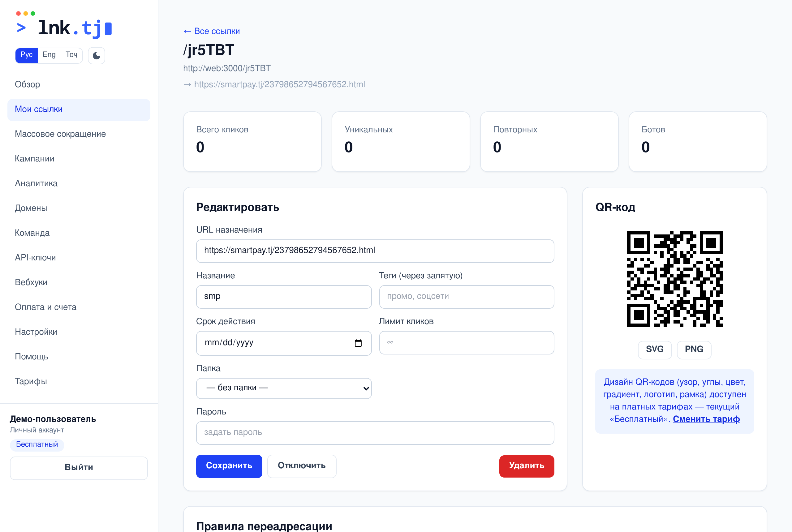The width and height of the screenshot is (792, 532).
Task: Click the red Удалить button
Action: 526,466
